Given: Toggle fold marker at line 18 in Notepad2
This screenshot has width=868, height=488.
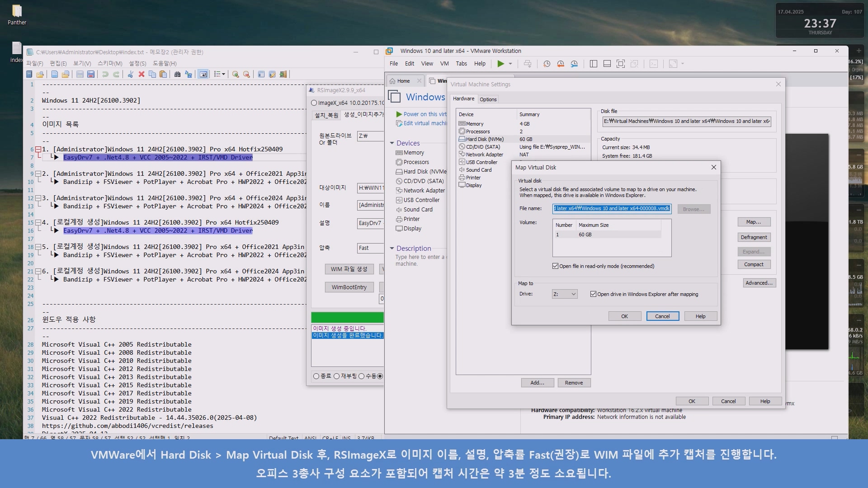Looking at the screenshot, I should pos(38,247).
